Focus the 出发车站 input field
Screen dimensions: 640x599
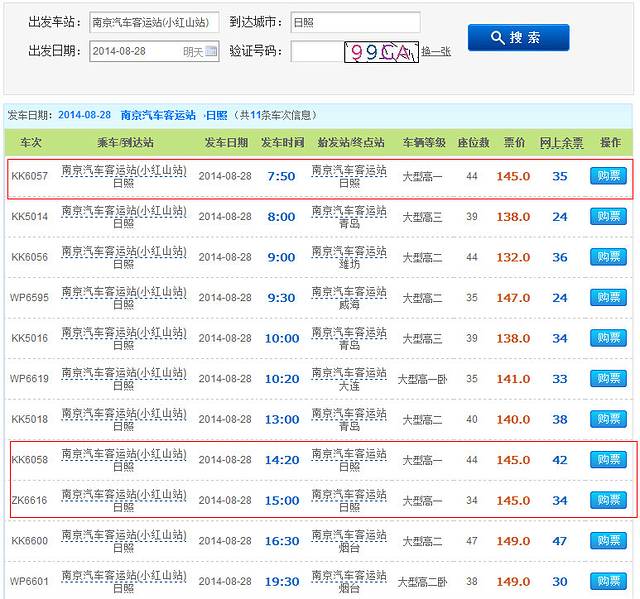153,21
